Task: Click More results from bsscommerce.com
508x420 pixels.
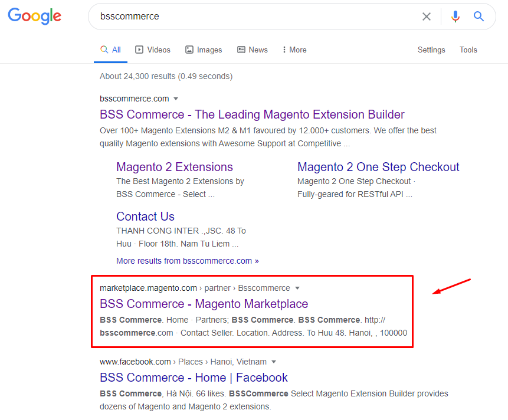Action: pyautogui.click(x=187, y=261)
